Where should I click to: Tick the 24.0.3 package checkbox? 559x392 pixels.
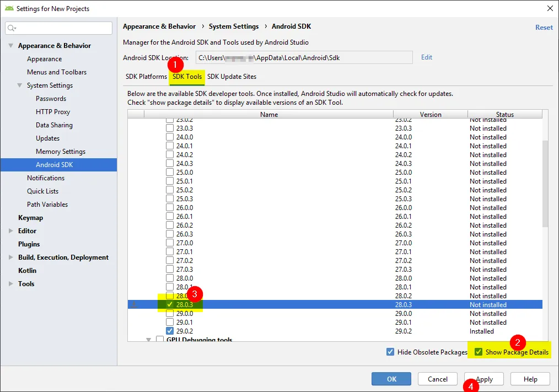point(170,163)
